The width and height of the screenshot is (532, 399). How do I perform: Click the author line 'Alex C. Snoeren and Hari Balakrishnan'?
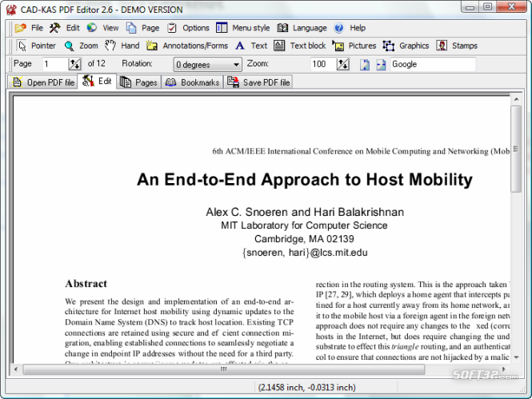click(305, 212)
